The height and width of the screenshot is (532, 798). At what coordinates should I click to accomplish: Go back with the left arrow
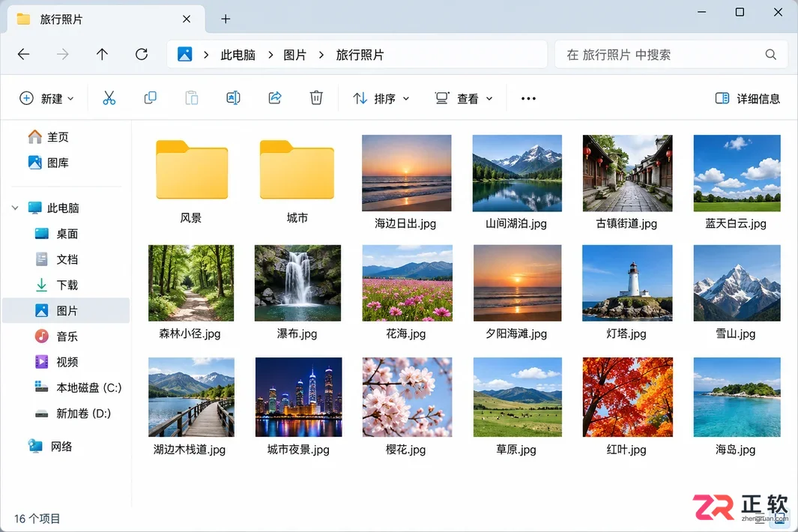pyautogui.click(x=23, y=55)
